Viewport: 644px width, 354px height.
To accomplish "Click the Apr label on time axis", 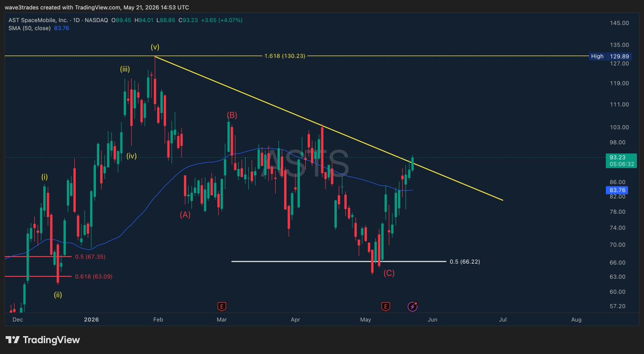I will pos(295,320).
